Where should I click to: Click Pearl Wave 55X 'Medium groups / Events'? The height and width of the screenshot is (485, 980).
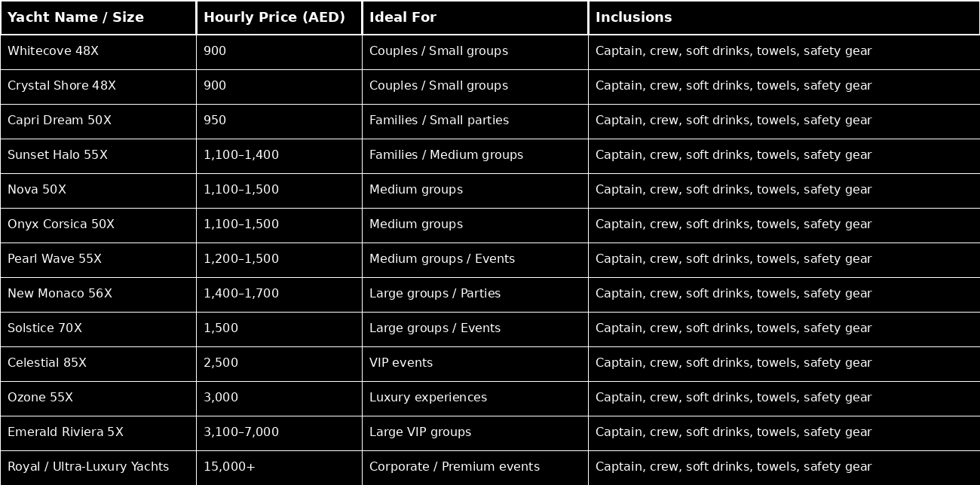(x=442, y=259)
